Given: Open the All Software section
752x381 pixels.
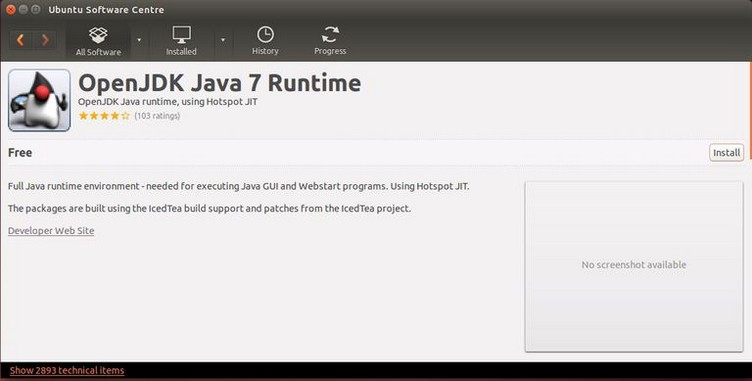Looking at the screenshot, I should point(98,42).
